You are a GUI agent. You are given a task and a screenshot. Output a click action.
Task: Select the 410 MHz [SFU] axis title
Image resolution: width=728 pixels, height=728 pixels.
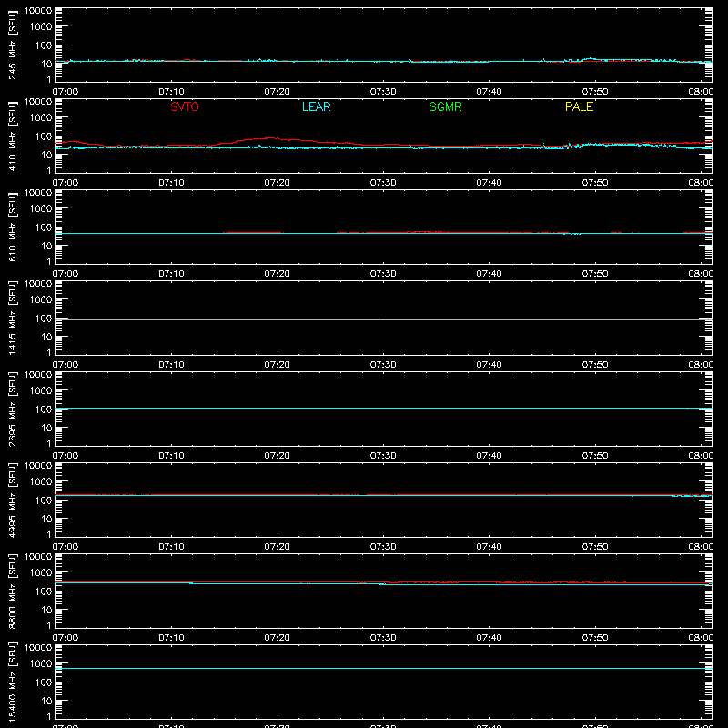point(13,136)
